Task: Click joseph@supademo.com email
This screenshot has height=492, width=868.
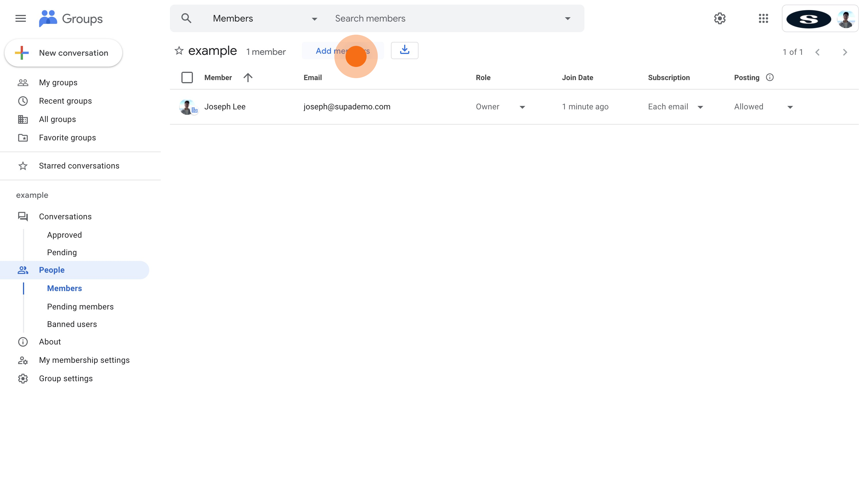Action: tap(347, 107)
